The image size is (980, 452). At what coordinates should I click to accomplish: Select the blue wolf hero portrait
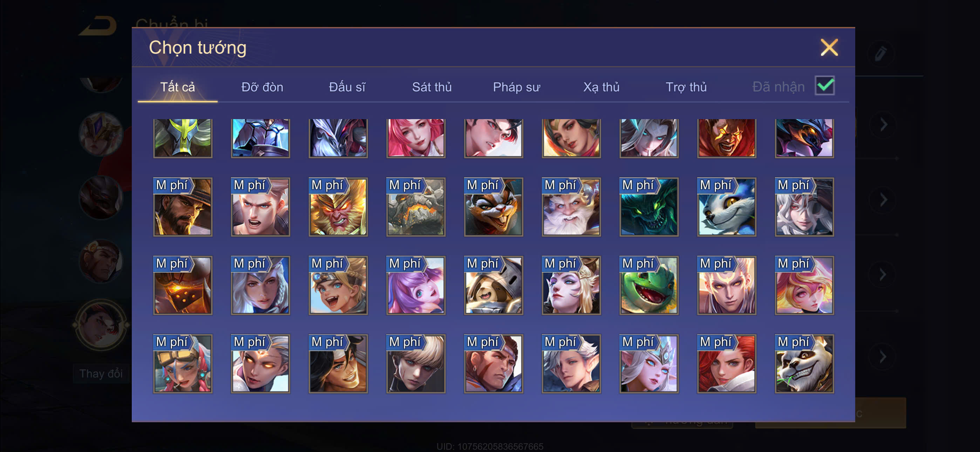(726, 207)
